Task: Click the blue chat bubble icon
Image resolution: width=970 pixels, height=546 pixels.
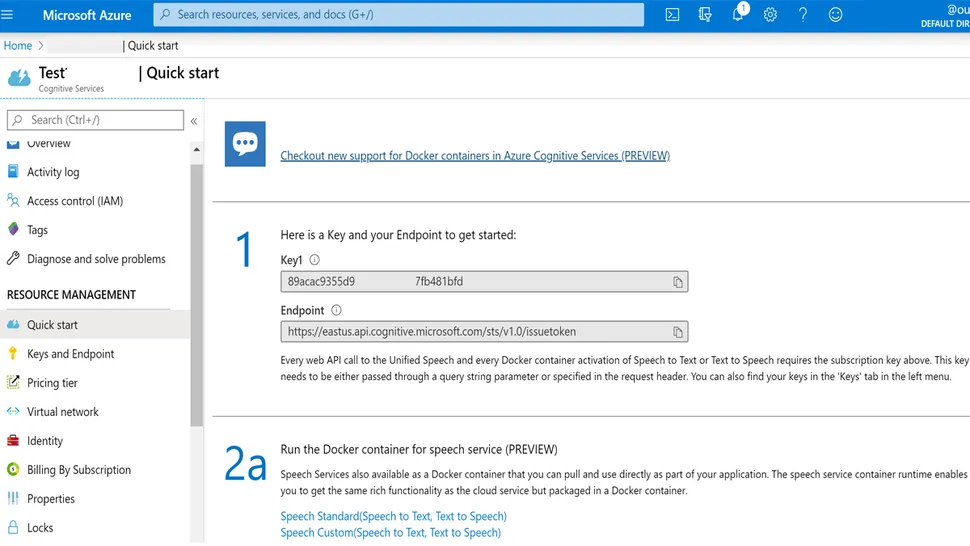Action: (245, 144)
